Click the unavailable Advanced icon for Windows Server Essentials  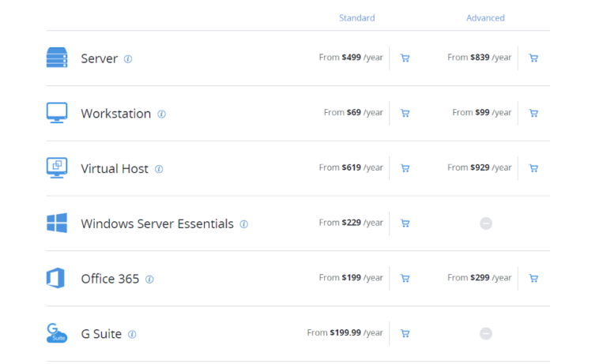[486, 223]
